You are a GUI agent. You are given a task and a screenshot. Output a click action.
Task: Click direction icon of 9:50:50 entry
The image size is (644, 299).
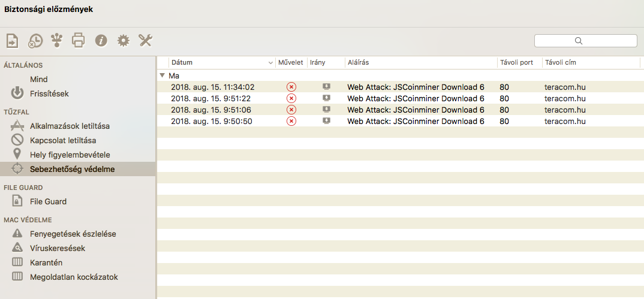click(327, 121)
